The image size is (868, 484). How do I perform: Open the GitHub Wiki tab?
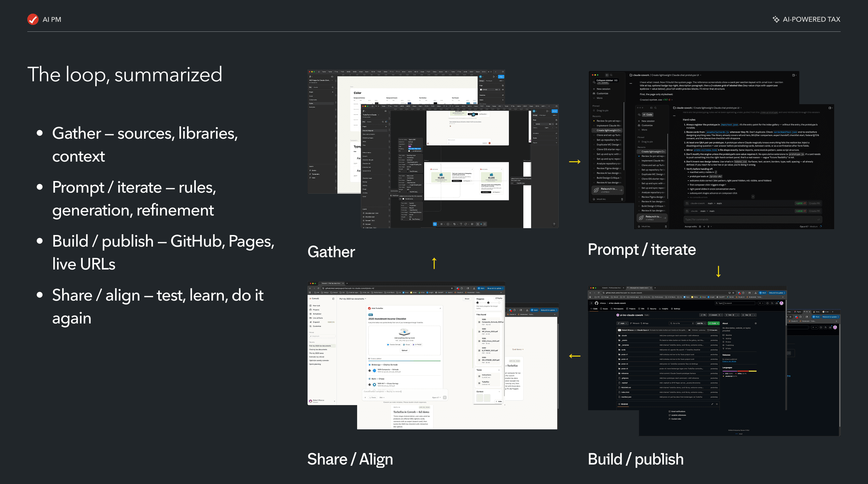point(641,309)
